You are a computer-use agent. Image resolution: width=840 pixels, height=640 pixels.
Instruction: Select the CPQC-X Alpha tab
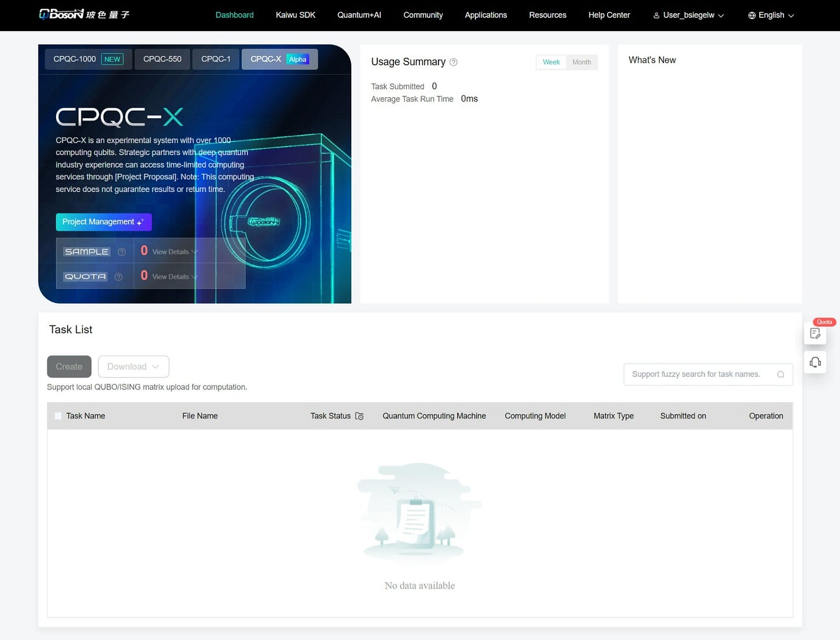[280, 59]
